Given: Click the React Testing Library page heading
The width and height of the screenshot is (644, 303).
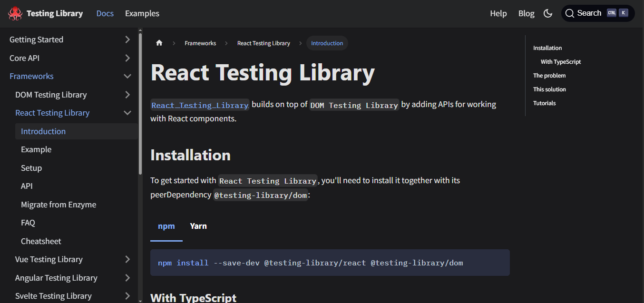Looking at the screenshot, I should [x=263, y=73].
